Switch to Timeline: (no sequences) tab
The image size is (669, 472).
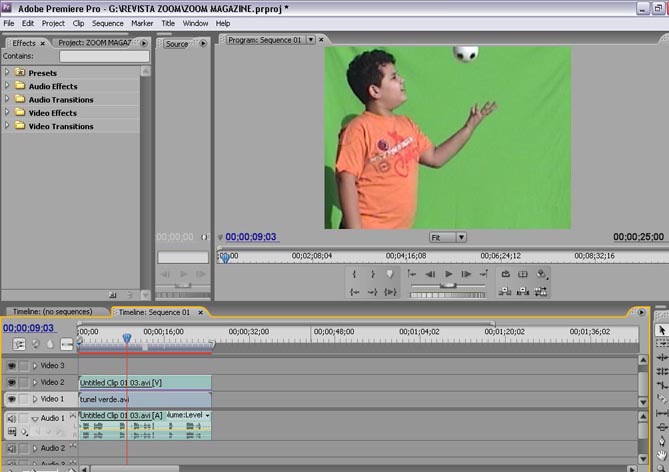click(50, 312)
